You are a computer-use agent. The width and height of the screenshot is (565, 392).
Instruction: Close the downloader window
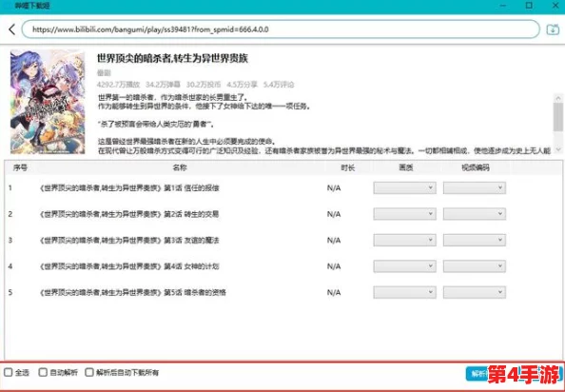555,6
